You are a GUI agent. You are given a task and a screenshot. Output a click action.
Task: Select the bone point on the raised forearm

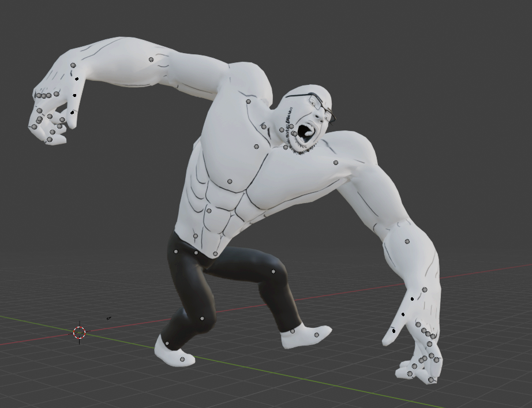151,59
